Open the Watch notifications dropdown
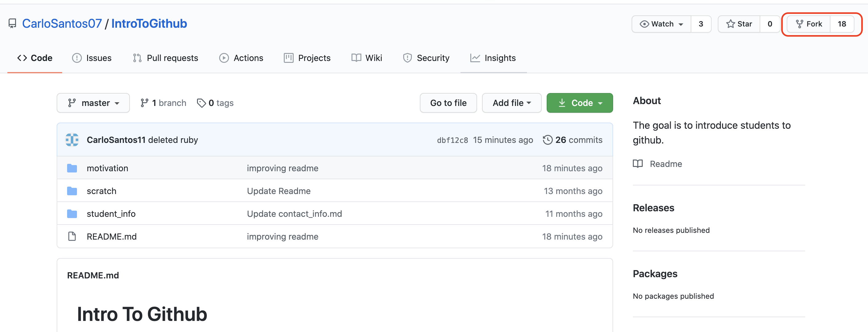868x332 pixels. pos(661,24)
